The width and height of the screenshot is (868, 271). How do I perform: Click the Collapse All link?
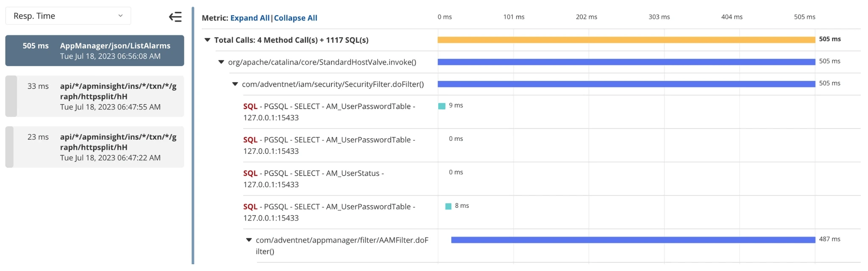click(x=295, y=18)
